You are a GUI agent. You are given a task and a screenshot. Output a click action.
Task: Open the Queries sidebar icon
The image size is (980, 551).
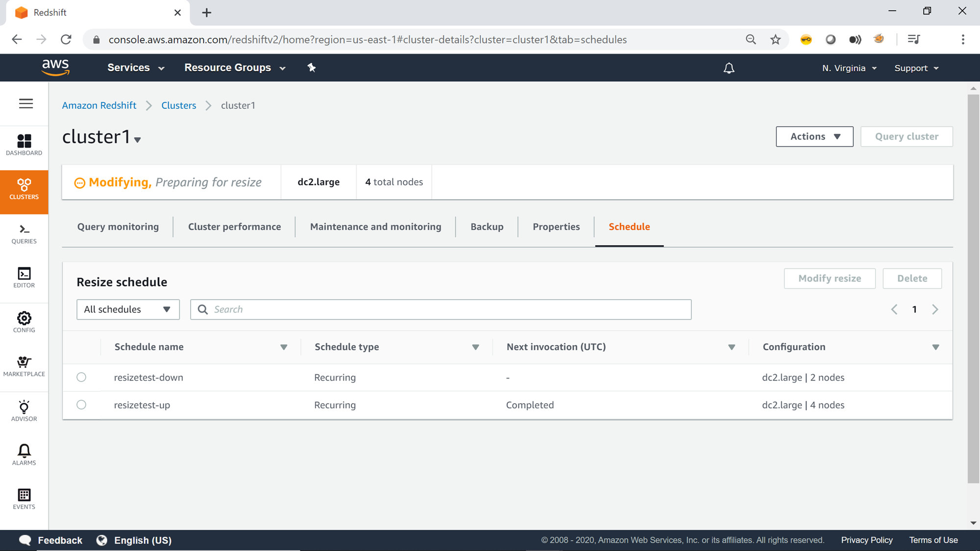tap(24, 234)
